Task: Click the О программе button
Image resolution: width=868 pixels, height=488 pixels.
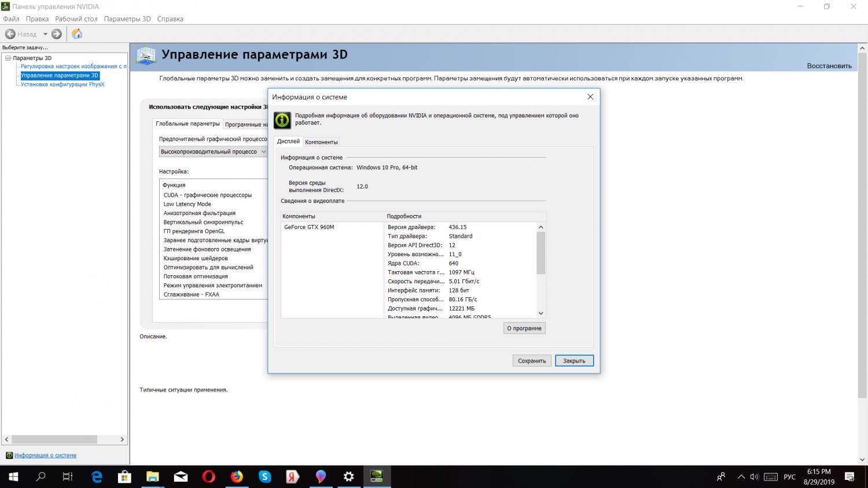Action: [524, 328]
